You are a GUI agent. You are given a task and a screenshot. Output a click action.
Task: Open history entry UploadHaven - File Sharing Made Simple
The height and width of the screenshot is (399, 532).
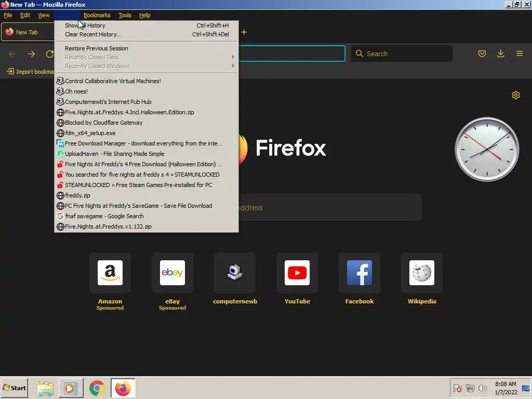pyautogui.click(x=147, y=154)
